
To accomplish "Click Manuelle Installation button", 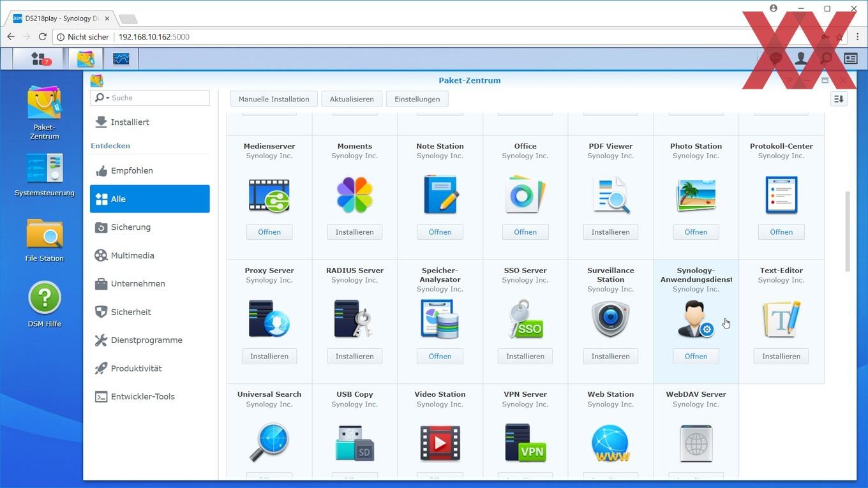I will [274, 99].
